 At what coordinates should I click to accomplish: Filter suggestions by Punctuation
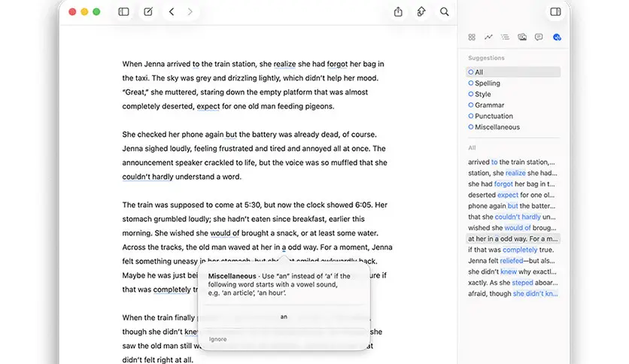491,116
